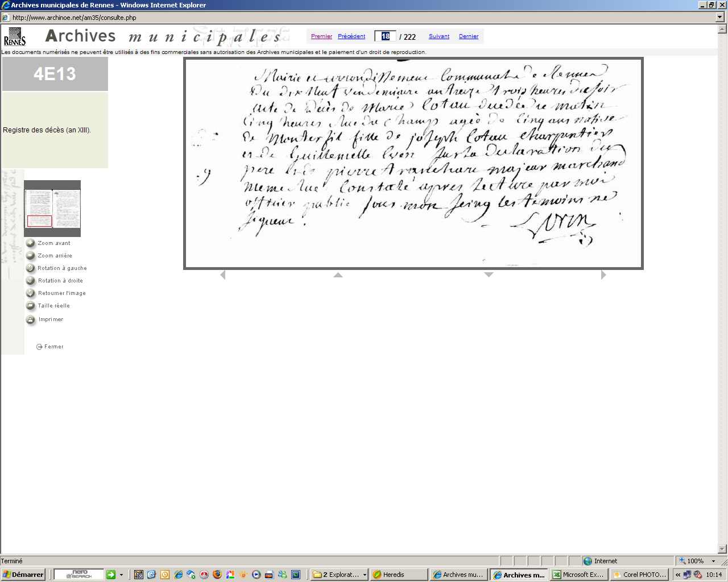Select the page thumbnail preview
728x582 pixels.
click(52, 209)
